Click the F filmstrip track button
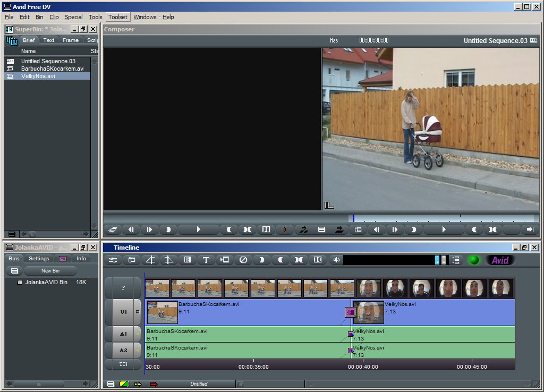The width and height of the screenshot is (544, 392). pyautogui.click(x=123, y=287)
